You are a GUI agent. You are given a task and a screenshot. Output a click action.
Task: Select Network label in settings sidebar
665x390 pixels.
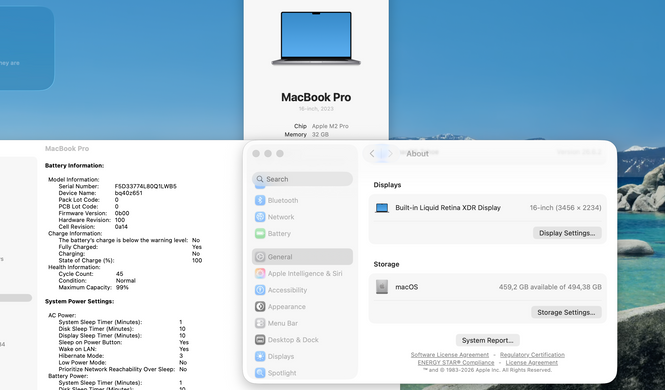(281, 217)
